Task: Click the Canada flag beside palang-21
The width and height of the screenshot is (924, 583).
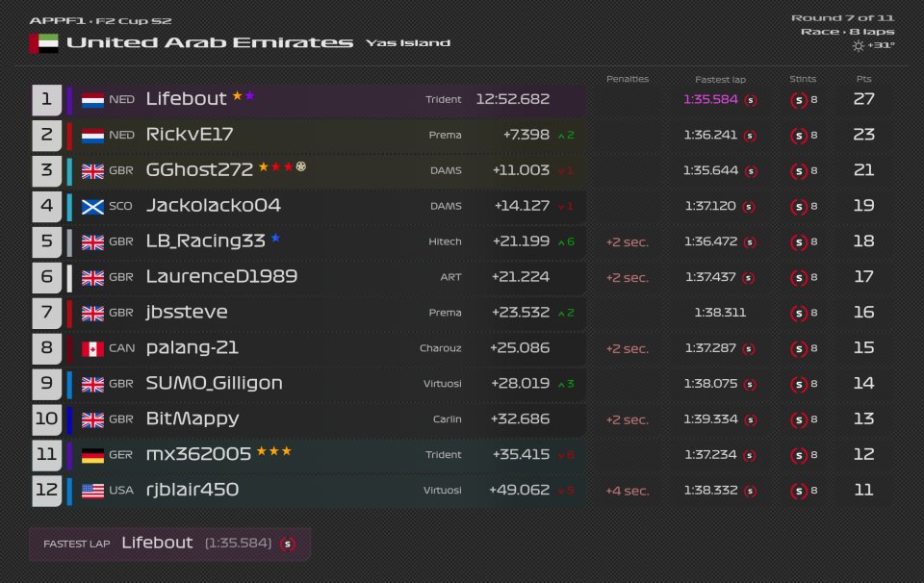Action: (92, 348)
